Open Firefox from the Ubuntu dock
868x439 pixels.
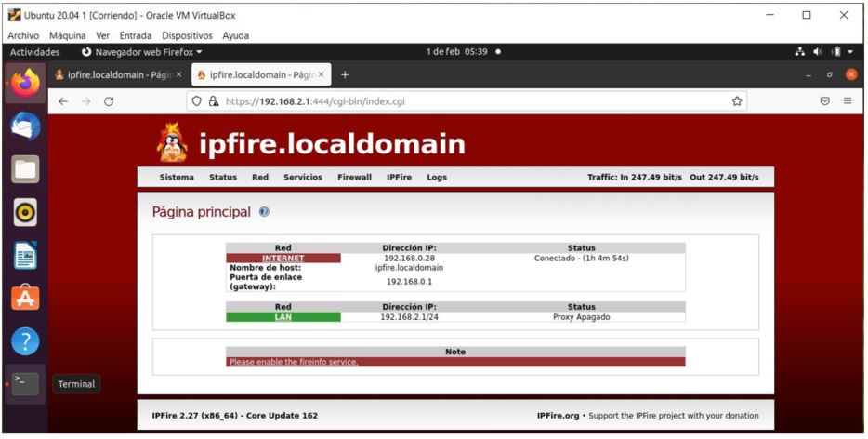pyautogui.click(x=25, y=83)
